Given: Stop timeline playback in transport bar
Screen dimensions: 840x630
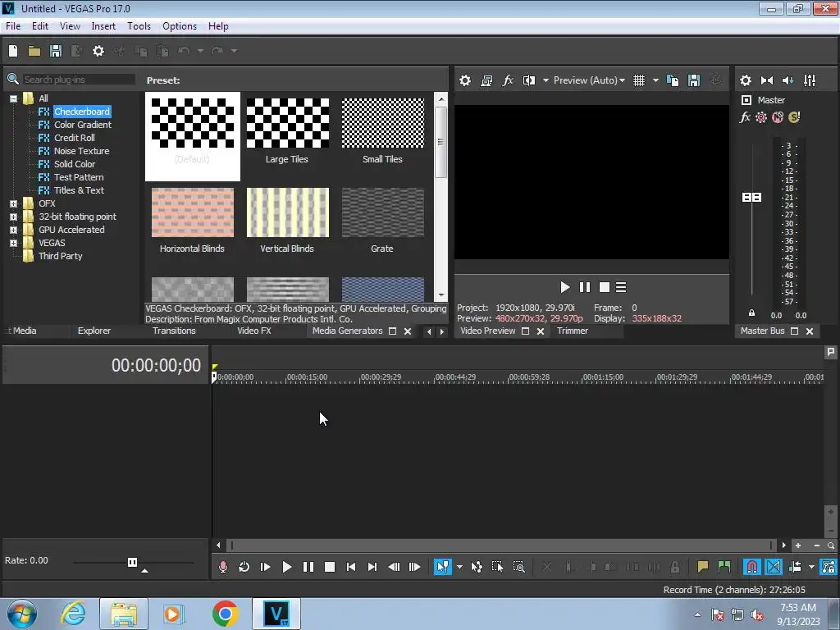Looking at the screenshot, I should [x=330, y=567].
